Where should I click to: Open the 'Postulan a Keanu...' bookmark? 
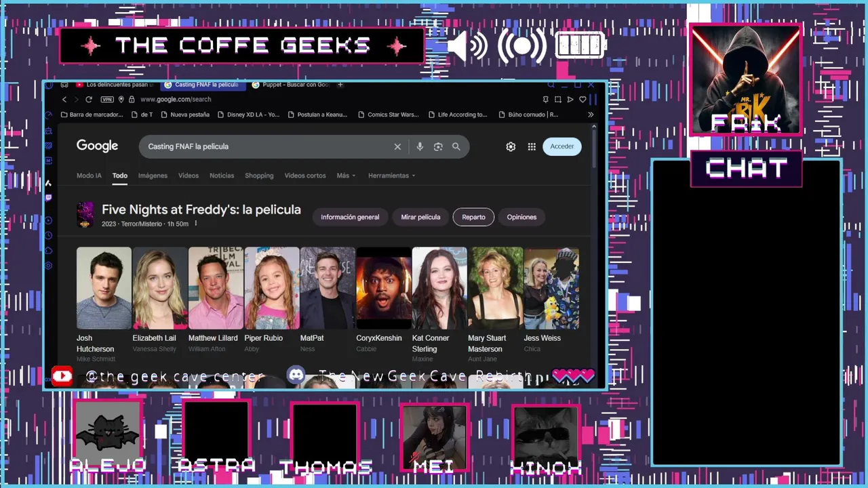tap(317, 115)
